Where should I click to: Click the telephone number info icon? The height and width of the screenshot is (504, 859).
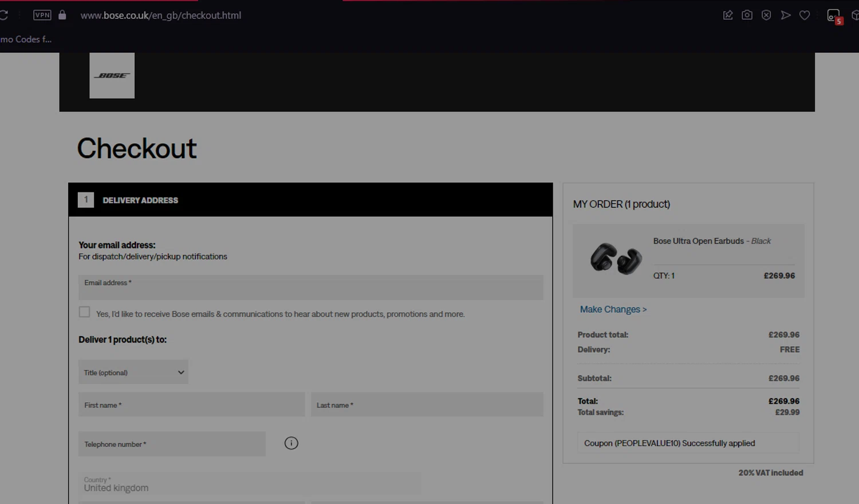tap(291, 443)
